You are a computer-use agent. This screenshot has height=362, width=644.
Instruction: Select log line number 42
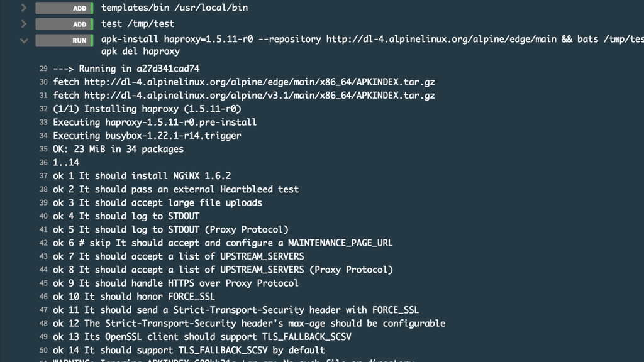pos(43,243)
